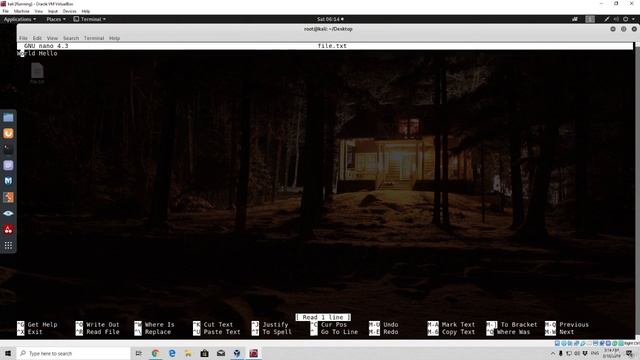Open the VirtualBox Help menu
640x360 pixels.
[86, 11]
